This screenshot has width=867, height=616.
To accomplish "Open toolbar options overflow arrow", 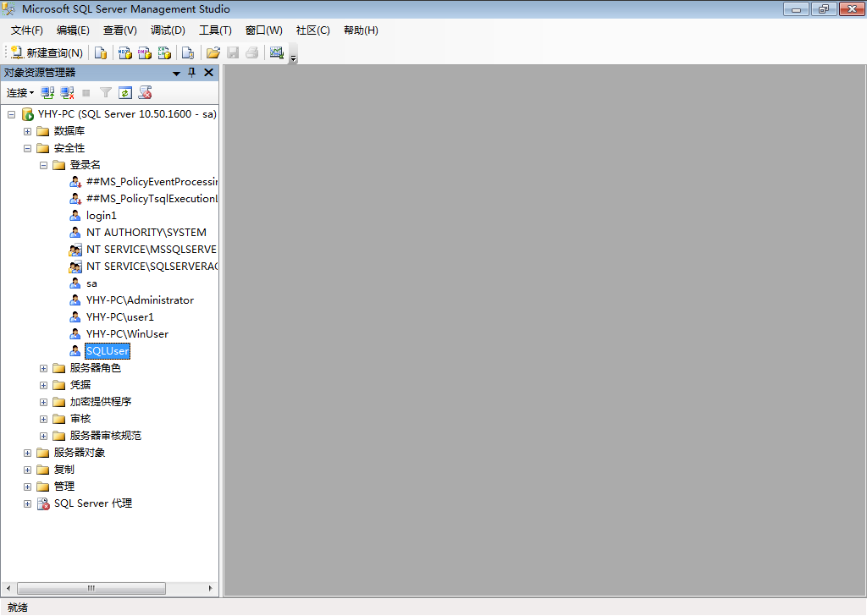I will coord(294,56).
